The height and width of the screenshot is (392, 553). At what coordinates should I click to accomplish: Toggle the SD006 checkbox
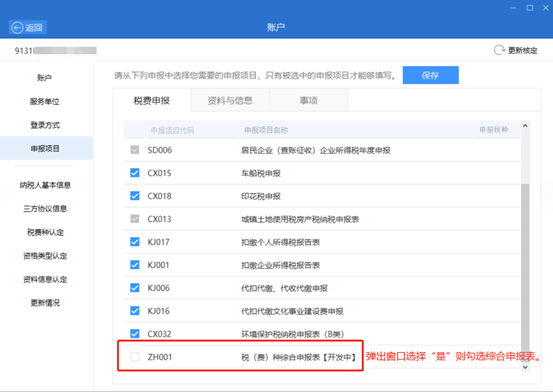point(135,150)
